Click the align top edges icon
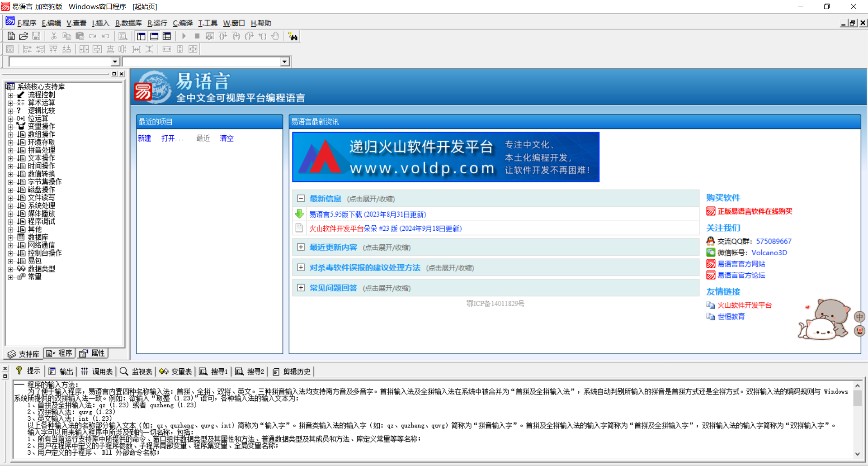Screen dimensions: 868x466 click(53, 49)
